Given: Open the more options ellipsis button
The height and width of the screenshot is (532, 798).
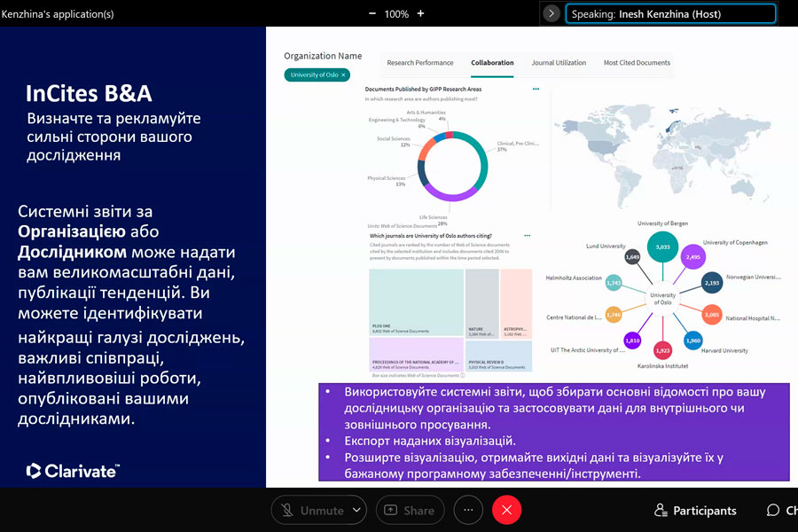Looking at the screenshot, I should [468, 510].
